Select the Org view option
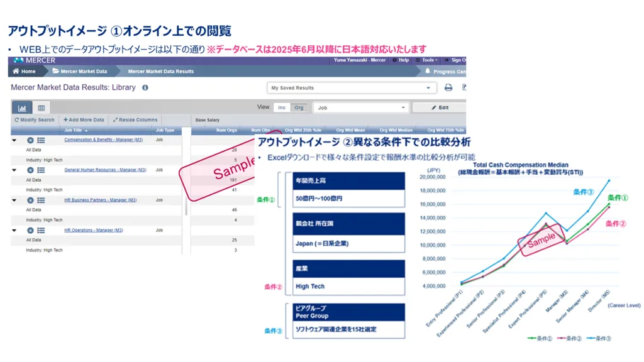644x362 pixels. pos(299,107)
